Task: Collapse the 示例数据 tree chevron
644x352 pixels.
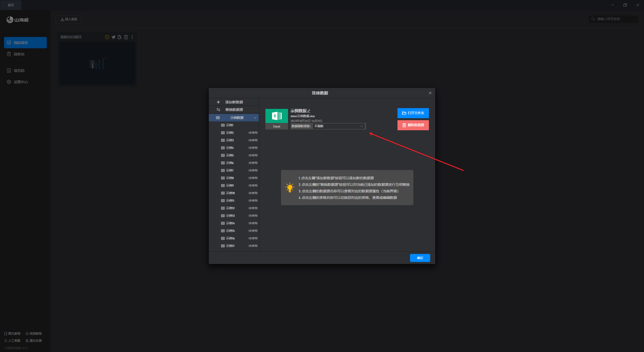Action: click(x=255, y=118)
